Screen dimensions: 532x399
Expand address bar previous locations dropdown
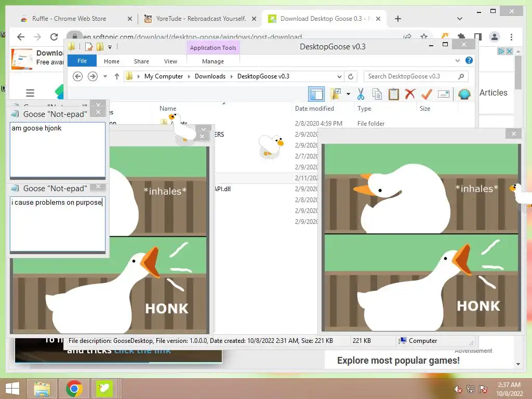point(339,76)
